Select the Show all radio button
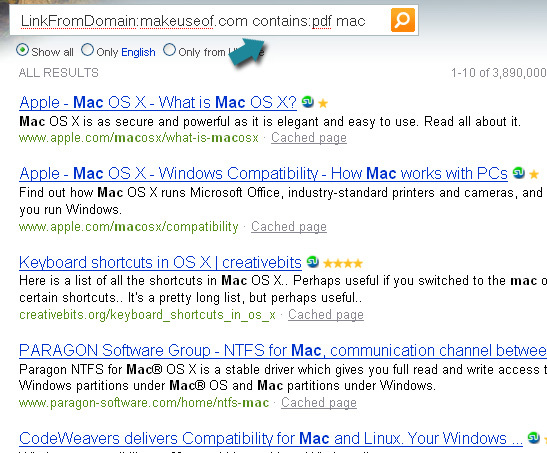 tap(22, 50)
